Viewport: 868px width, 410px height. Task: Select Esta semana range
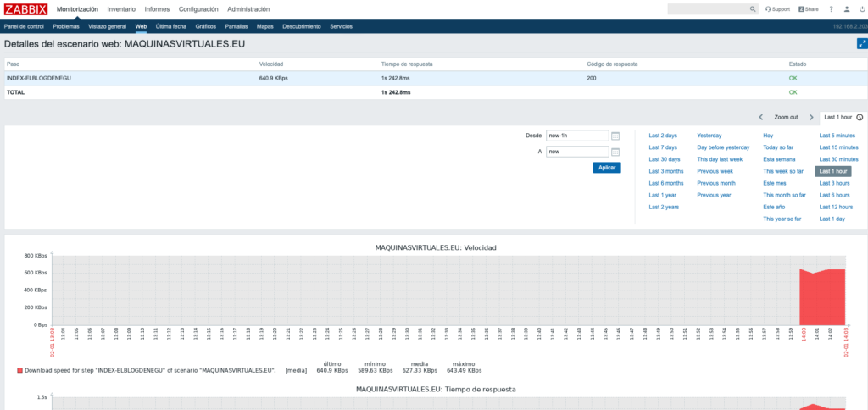tap(780, 159)
